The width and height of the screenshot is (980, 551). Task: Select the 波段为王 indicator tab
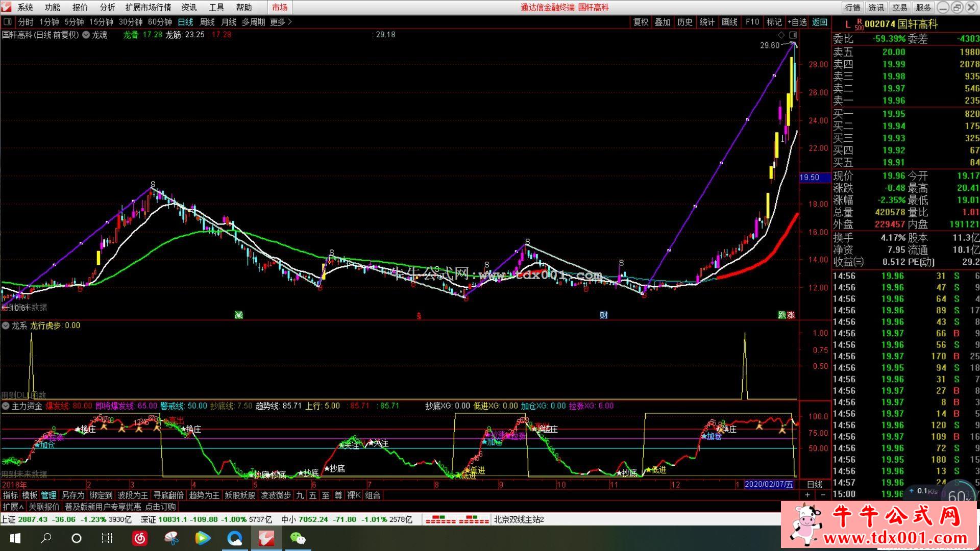click(133, 495)
